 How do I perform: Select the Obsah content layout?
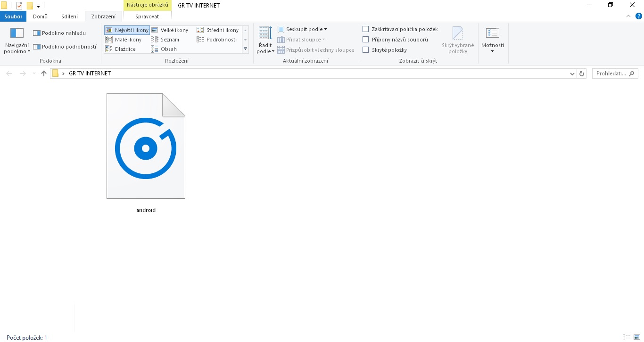click(x=164, y=49)
